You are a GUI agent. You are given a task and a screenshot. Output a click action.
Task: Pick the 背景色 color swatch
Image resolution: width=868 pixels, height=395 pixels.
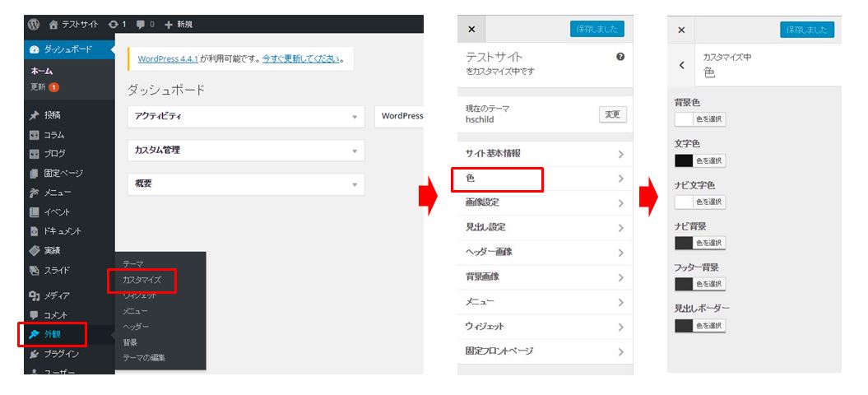pos(684,119)
